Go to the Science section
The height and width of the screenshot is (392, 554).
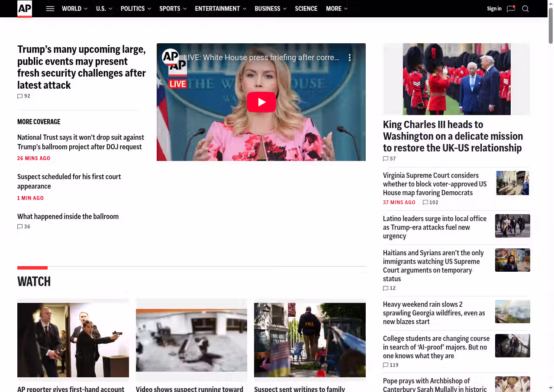[306, 9]
